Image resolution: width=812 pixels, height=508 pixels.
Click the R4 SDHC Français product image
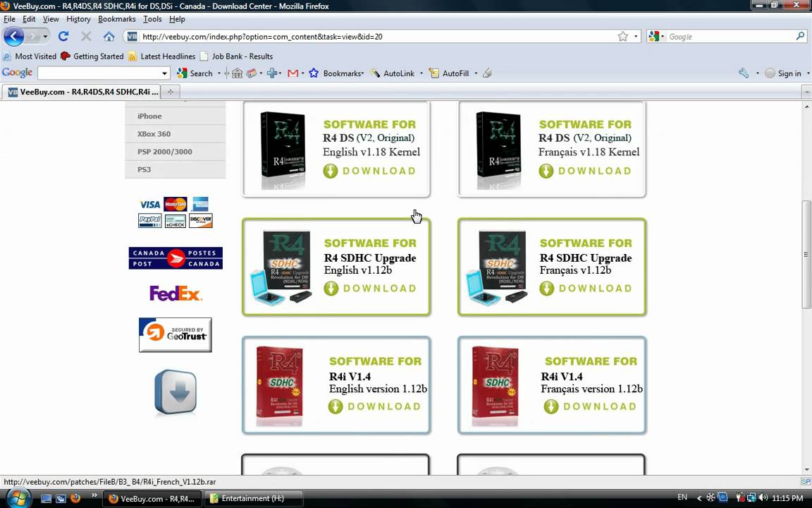coord(497,268)
